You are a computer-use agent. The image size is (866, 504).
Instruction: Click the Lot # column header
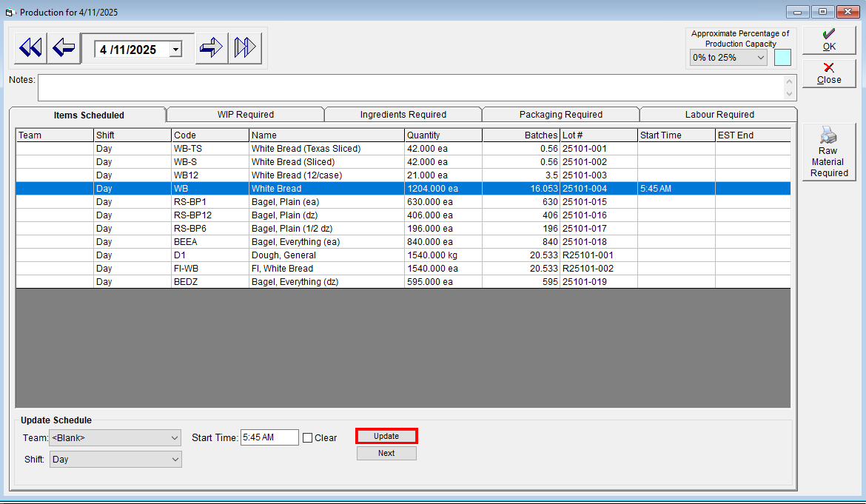(x=599, y=135)
